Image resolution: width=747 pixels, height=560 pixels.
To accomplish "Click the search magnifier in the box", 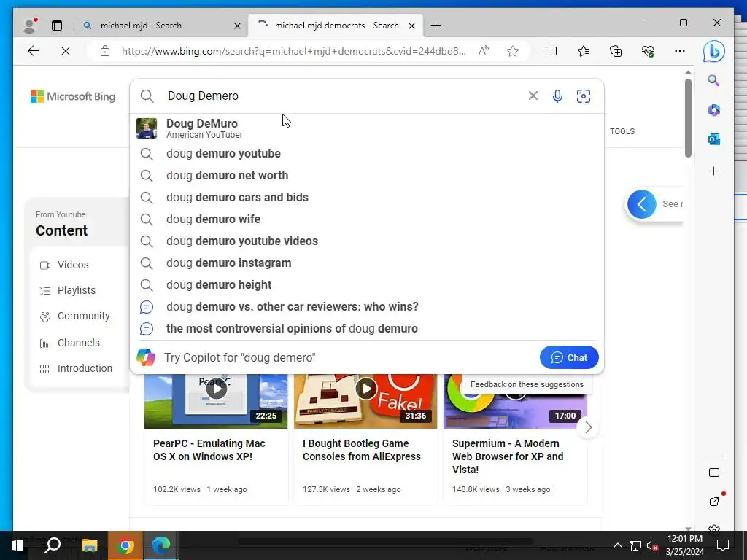I will [147, 96].
